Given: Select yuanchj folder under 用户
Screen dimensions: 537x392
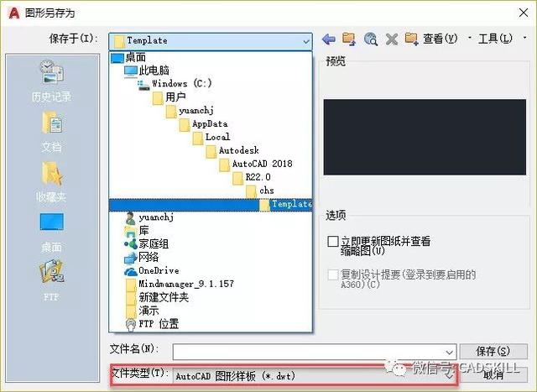Looking at the screenshot, I should 190,111.
